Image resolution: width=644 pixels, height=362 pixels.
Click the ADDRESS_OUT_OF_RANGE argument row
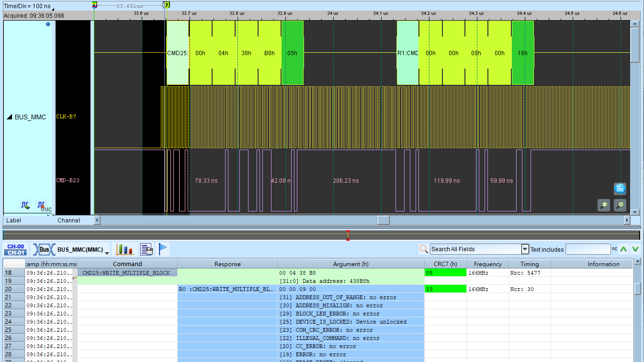351,297
